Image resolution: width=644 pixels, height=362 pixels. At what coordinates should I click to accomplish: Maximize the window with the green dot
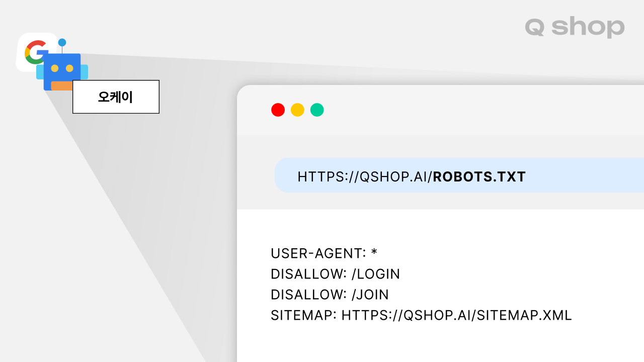point(317,110)
